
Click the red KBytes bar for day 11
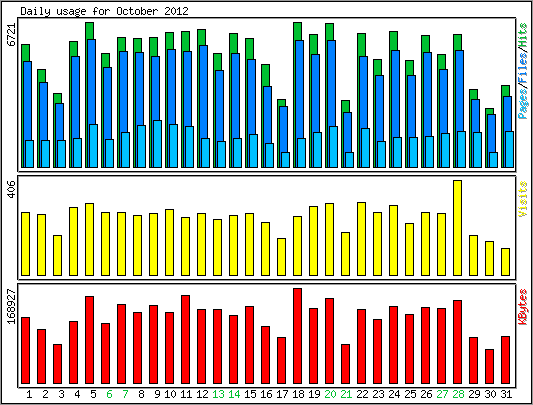186,339
